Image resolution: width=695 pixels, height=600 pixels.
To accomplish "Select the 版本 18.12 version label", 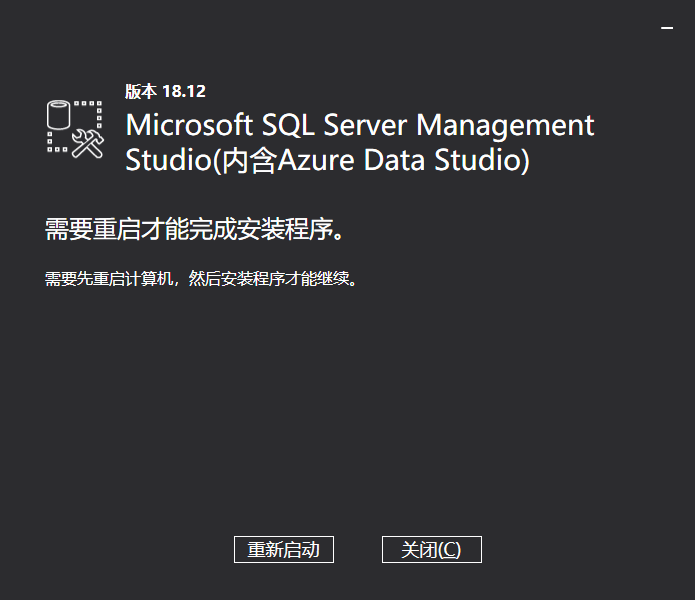I will [165, 91].
